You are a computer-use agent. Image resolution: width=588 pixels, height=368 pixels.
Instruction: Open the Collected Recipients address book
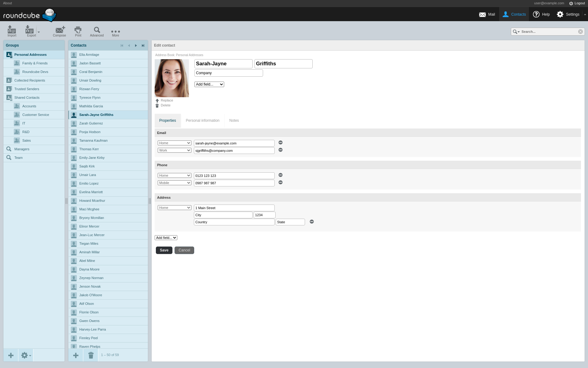click(34, 80)
